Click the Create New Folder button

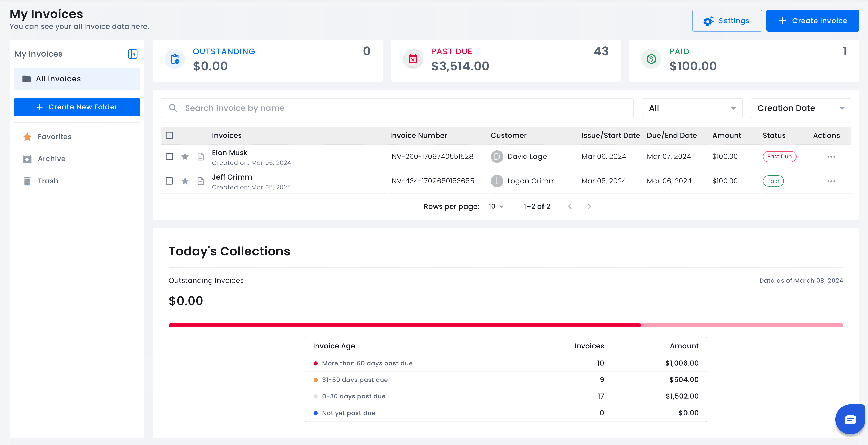[77, 107]
